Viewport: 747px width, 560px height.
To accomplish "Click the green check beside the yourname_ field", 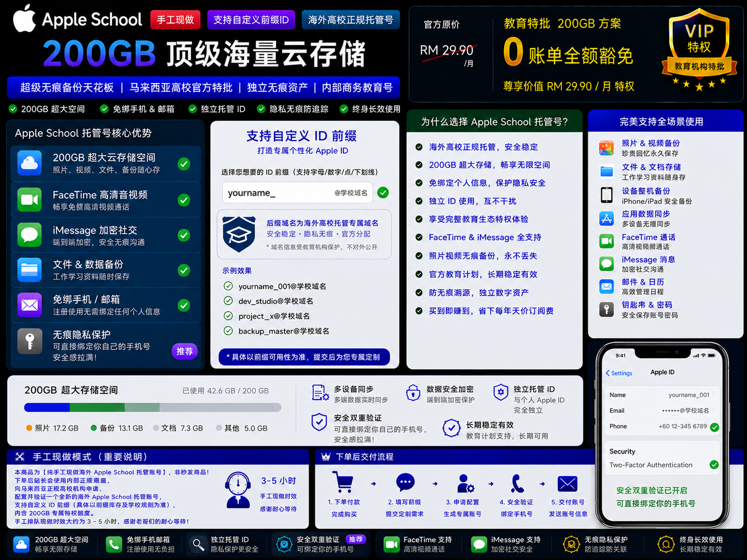I will point(383,192).
